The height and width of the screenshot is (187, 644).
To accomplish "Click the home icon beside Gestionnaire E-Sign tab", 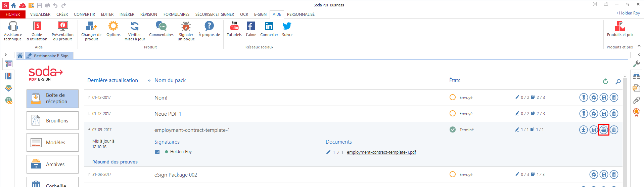I will click(20, 56).
